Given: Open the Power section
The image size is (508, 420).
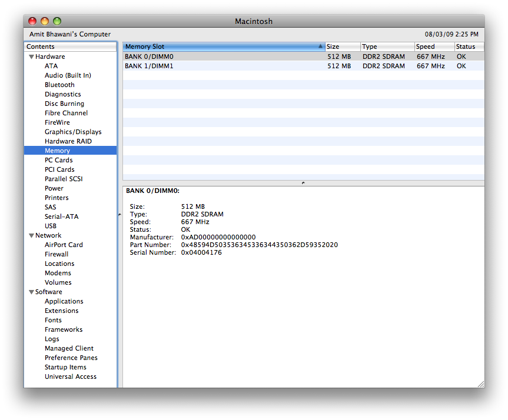Looking at the screenshot, I should point(54,188).
